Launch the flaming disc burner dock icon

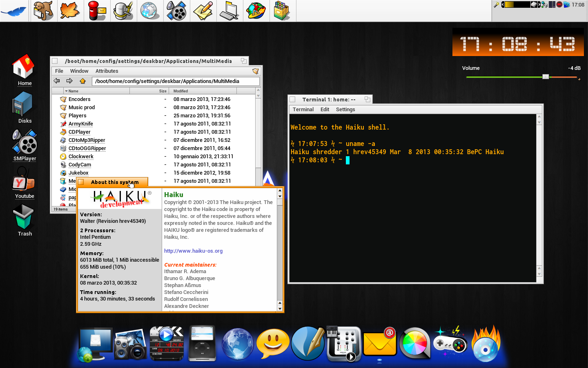pos(486,344)
